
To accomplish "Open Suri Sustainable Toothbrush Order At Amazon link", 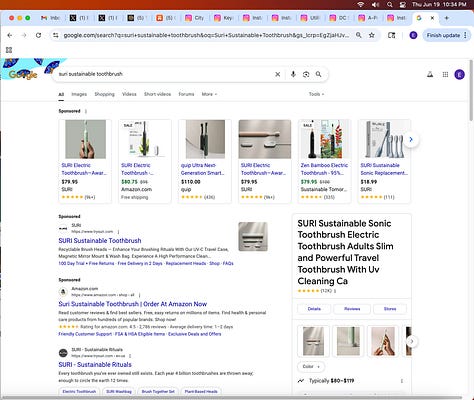I will tap(133, 304).
